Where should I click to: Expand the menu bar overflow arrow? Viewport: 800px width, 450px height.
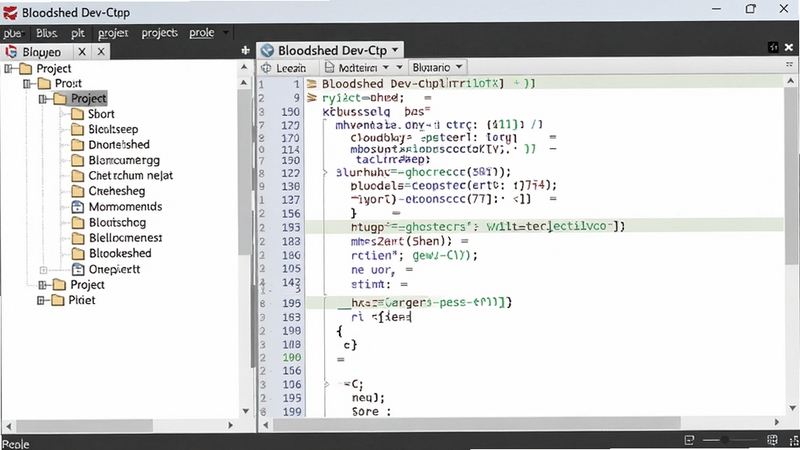(226, 33)
